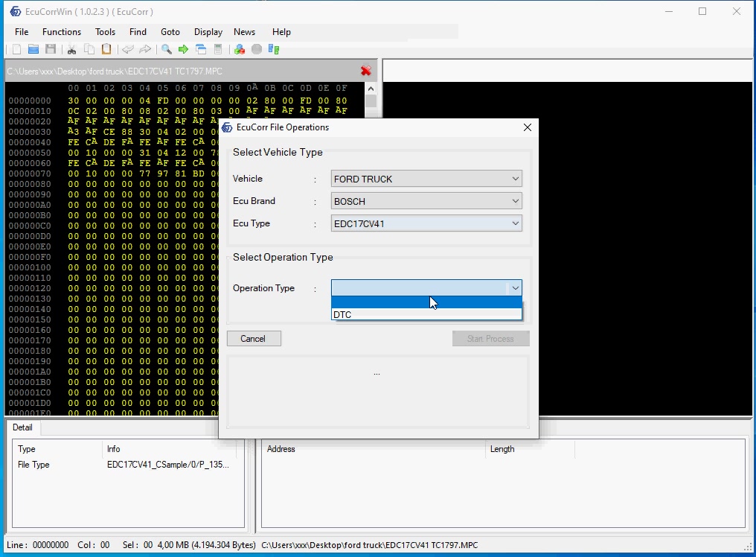Click address row 00000070 in hex view

tap(30, 174)
